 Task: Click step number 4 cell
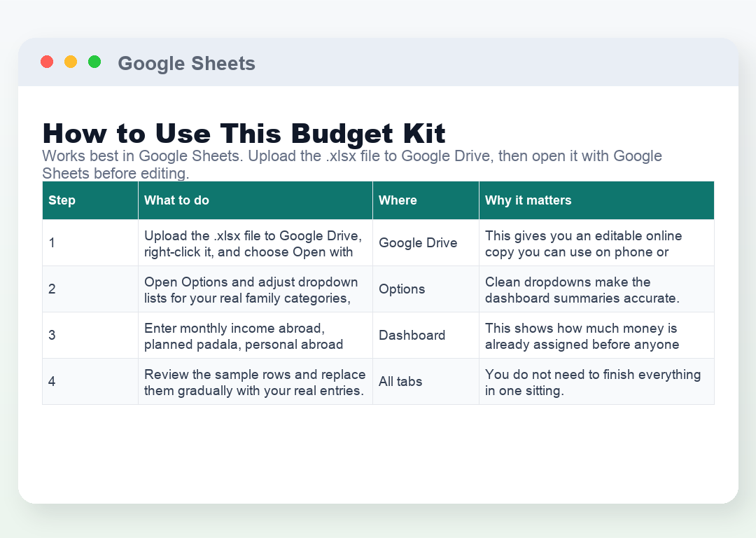(90, 382)
